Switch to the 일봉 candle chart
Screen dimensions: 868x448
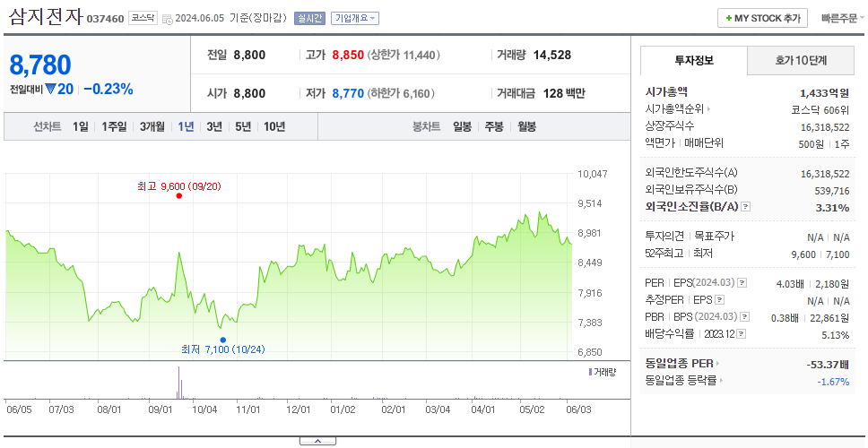[x=462, y=126]
